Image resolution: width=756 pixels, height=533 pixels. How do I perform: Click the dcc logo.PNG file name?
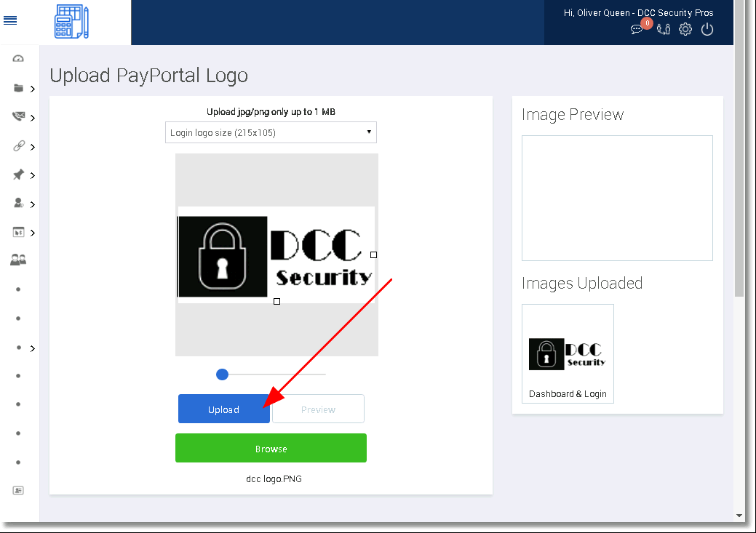(x=274, y=479)
